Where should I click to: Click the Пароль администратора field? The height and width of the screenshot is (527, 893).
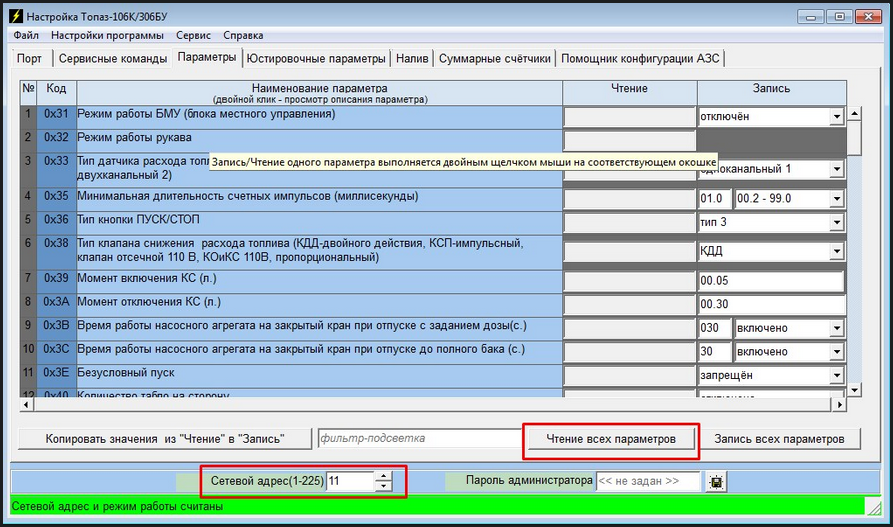tap(648, 481)
